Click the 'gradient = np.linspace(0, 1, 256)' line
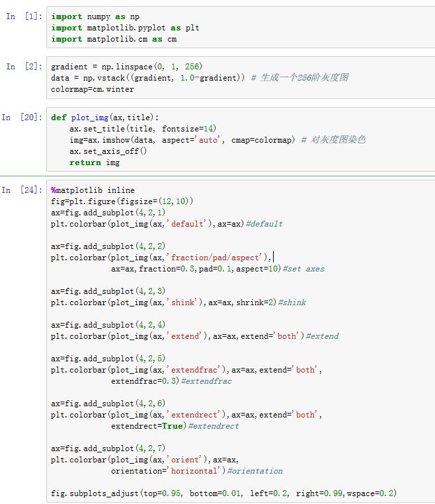 tap(126, 67)
